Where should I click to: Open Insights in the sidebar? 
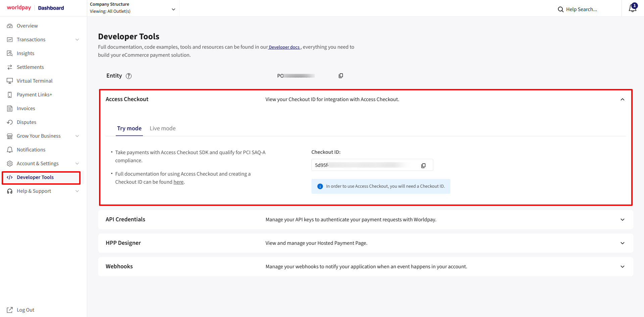click(x=26, y=53)
